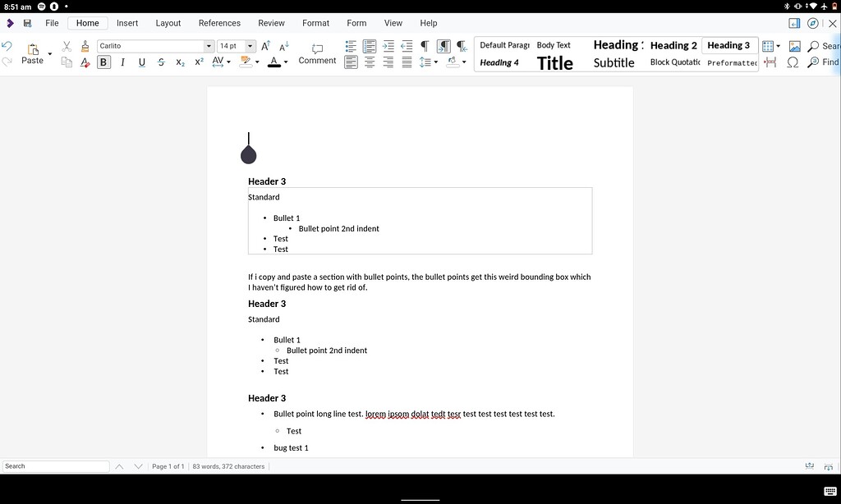Apply highlighting color with marker icon
The width and height of the screenshot is (841, 504).
pos(246,62)
